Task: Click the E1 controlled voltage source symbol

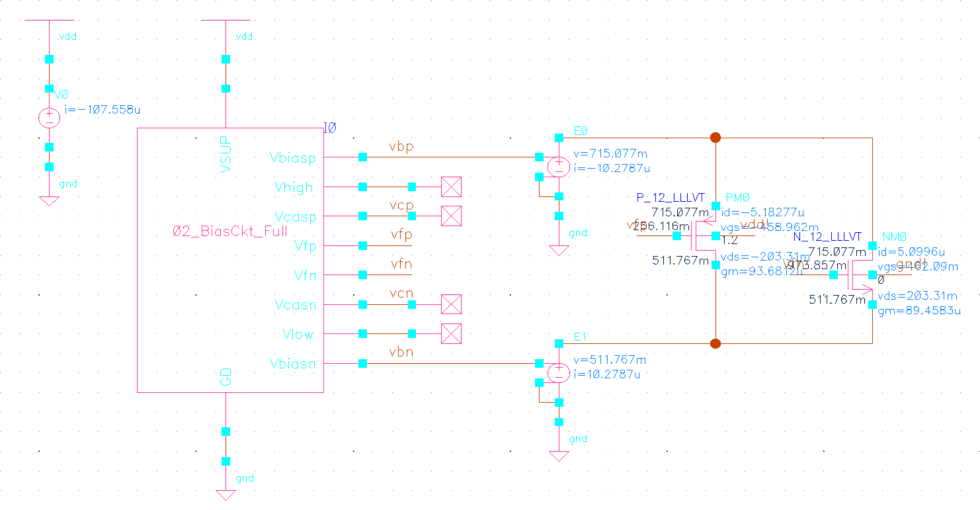Action: pyautogui.click(x=559, y=372)
